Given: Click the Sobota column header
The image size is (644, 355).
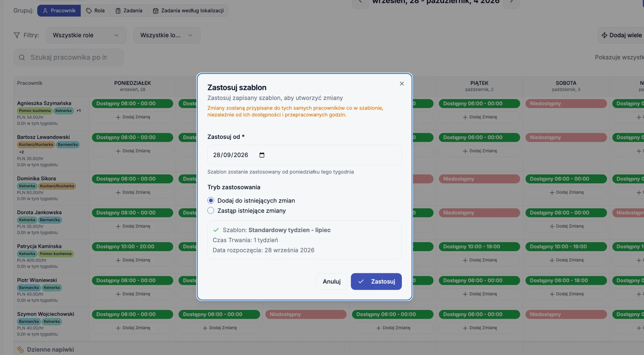Looking at the screenshot, I should pos(566,86).
